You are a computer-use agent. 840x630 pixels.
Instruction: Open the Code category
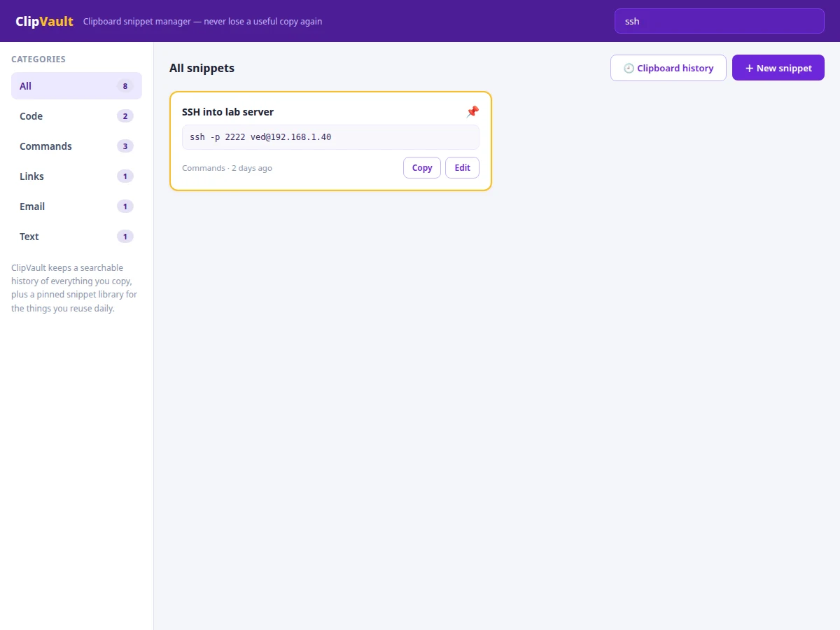click(76, 116)
